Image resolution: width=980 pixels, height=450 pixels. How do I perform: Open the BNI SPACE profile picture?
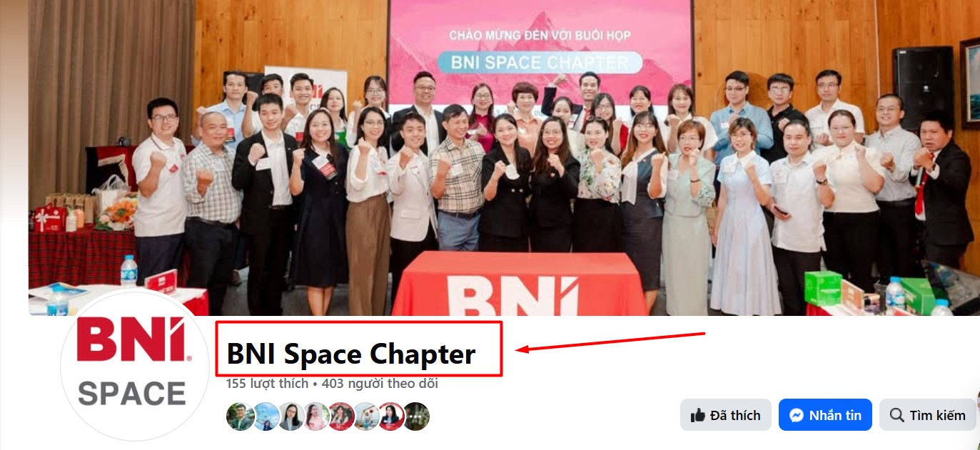[x=131, y=366]
